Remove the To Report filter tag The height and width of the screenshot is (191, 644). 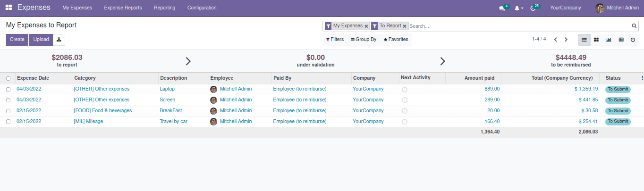pyautogui.click(x=405, y=26)
